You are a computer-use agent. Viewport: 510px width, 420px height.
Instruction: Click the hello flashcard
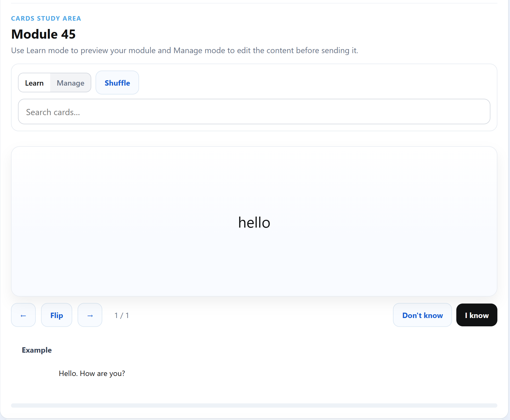click(254, 221)
